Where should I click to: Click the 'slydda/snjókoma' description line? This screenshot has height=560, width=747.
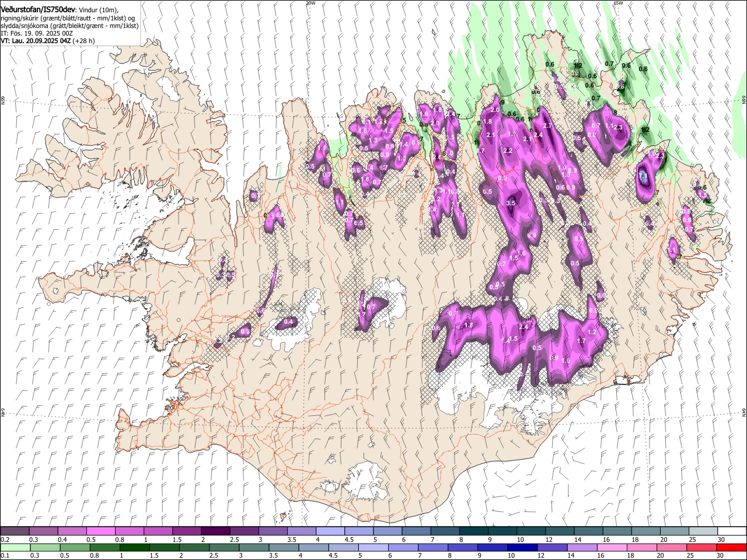69,26
